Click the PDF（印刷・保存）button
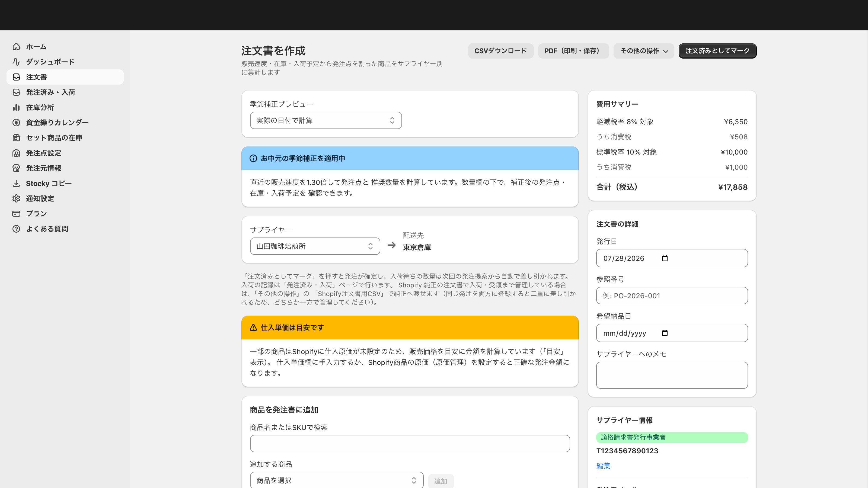The width and height of the screenshot is (868, 488). [573, 51]
